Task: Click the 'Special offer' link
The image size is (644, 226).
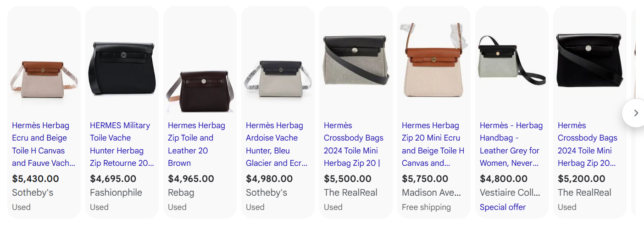Action: click(503, 207)
